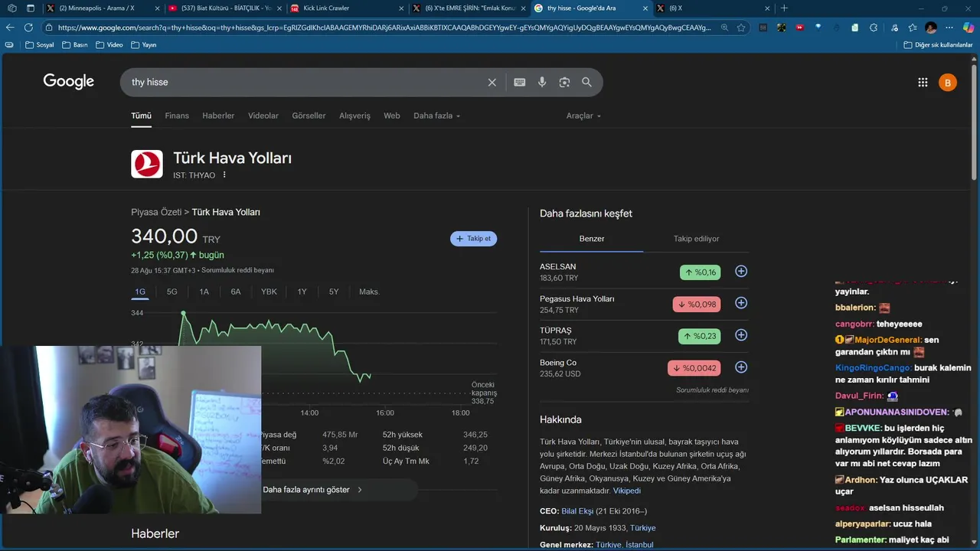Clear the Google search box with X

coord(492,82)
